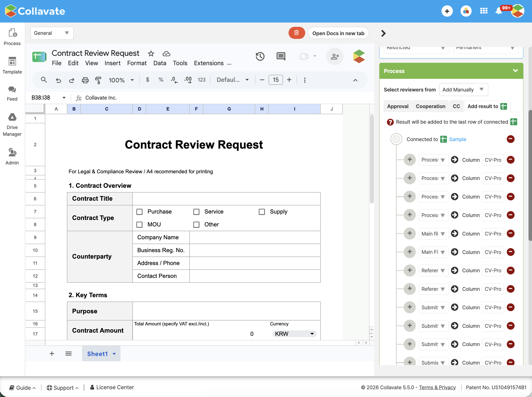Image resolution: width=532 pixels, height=397 pixels.
Task: Click the plus button in header
Action: tap(447, 11)
